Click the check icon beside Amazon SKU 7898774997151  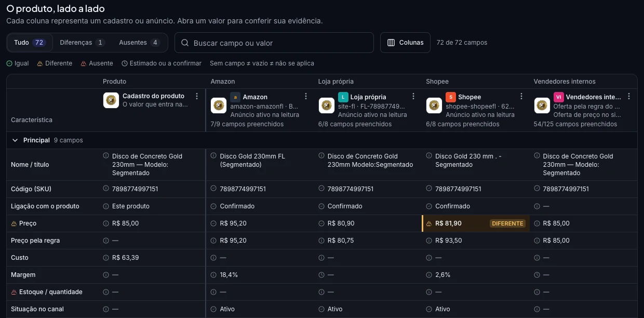pyautogui.click(x=213, y=189)
